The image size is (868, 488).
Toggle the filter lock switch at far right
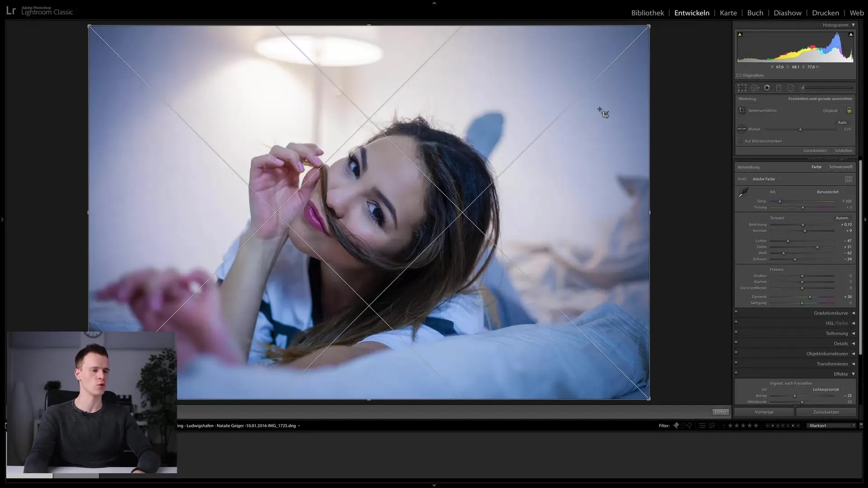(x=861, y=426)
